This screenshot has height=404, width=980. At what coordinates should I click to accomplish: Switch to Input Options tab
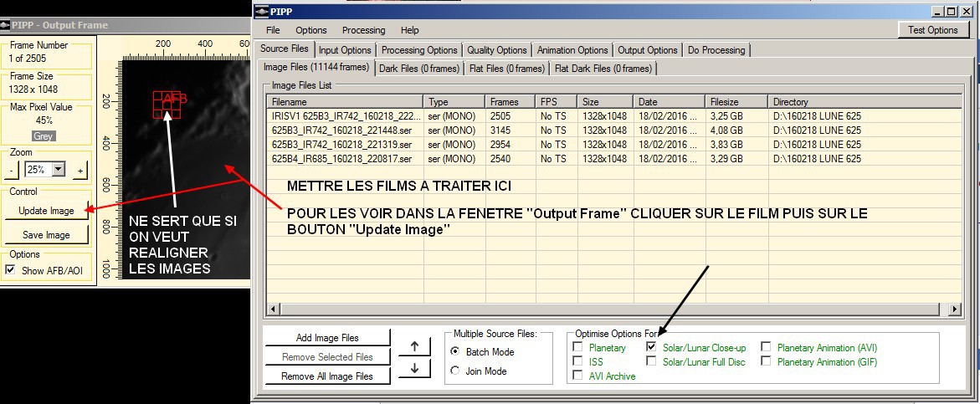345,50
